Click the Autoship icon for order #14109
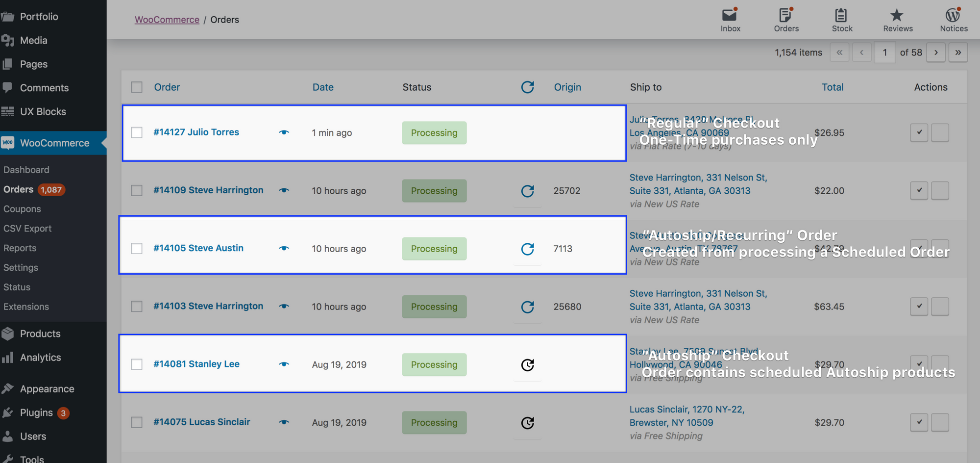Image resolution: width=980 pixels, height=463 pixels. click(528, 191)
